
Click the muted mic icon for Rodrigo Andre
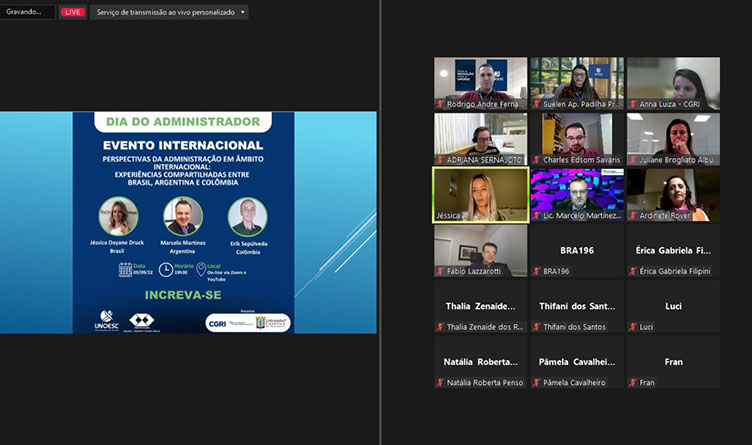pos(440,104)
